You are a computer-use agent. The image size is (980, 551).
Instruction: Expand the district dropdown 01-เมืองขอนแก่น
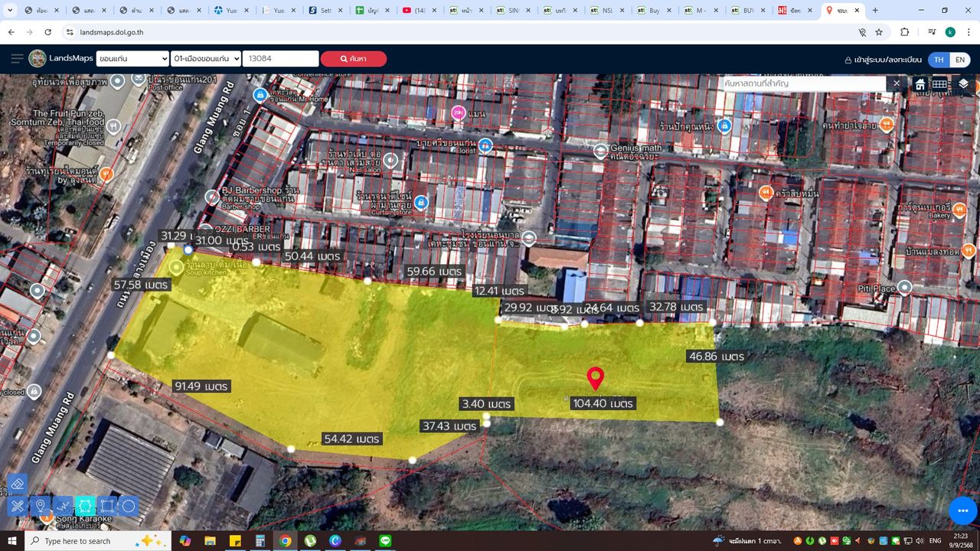coord(206,59)
